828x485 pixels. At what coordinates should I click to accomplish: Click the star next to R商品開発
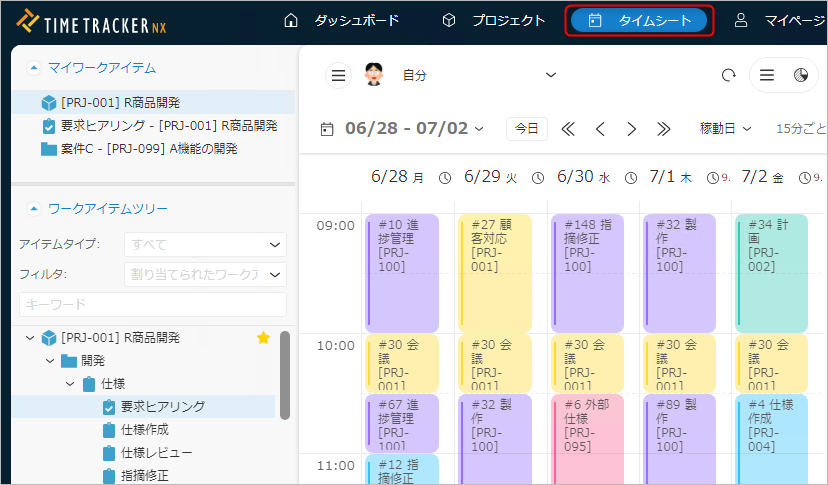263,338
